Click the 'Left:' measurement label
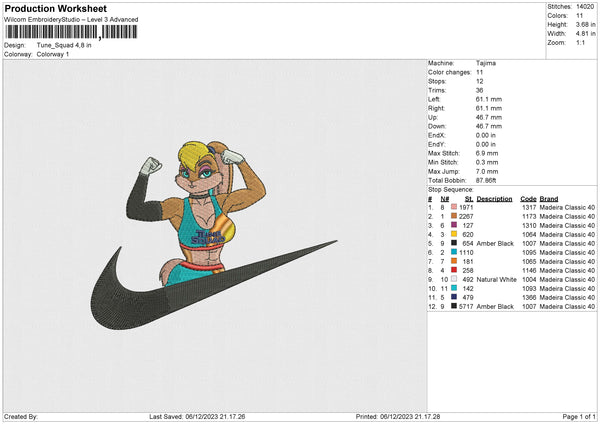This screenshot has height=424, width=600. click(x=434, y=99)
